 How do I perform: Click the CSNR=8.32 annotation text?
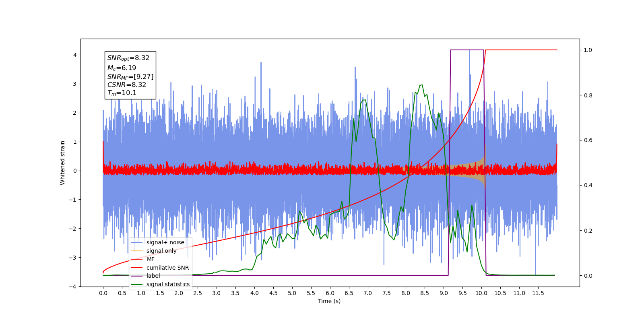[x=127, y=85]
